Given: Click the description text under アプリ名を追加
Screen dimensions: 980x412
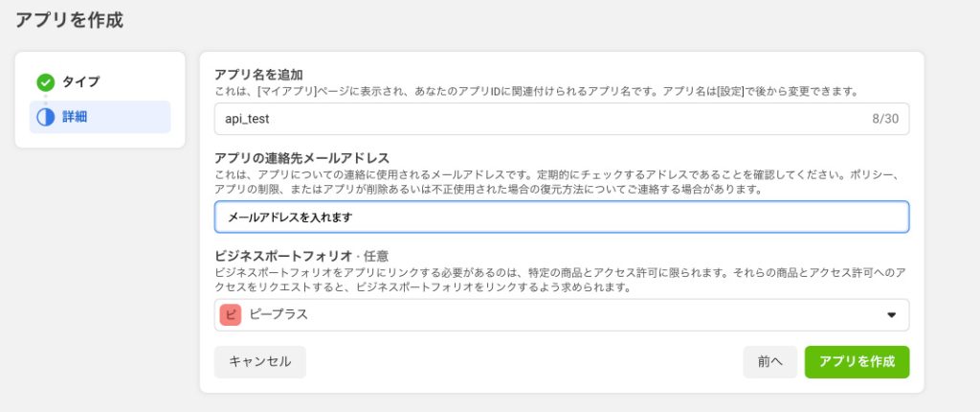Looking at the screenshot, I should coord(536,91).
